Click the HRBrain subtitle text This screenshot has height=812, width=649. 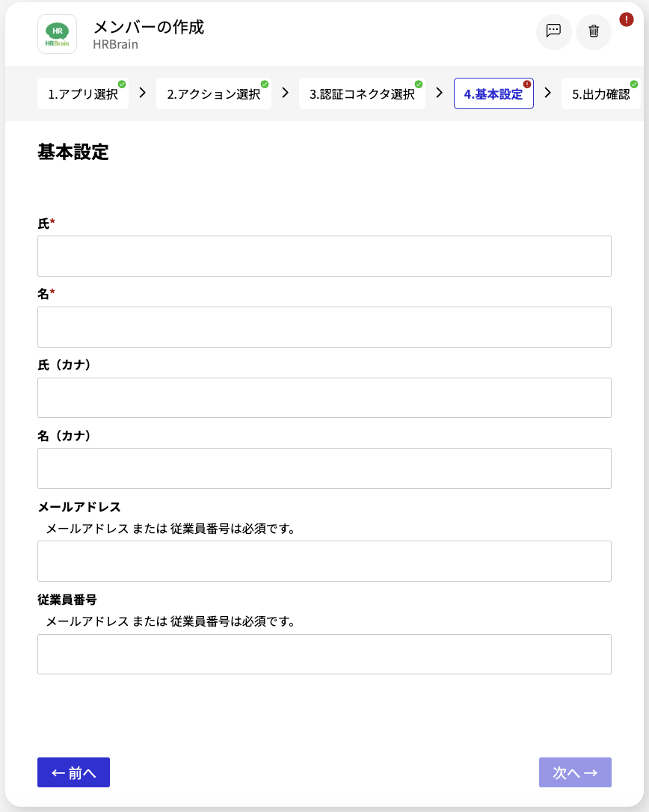point(115,45)
